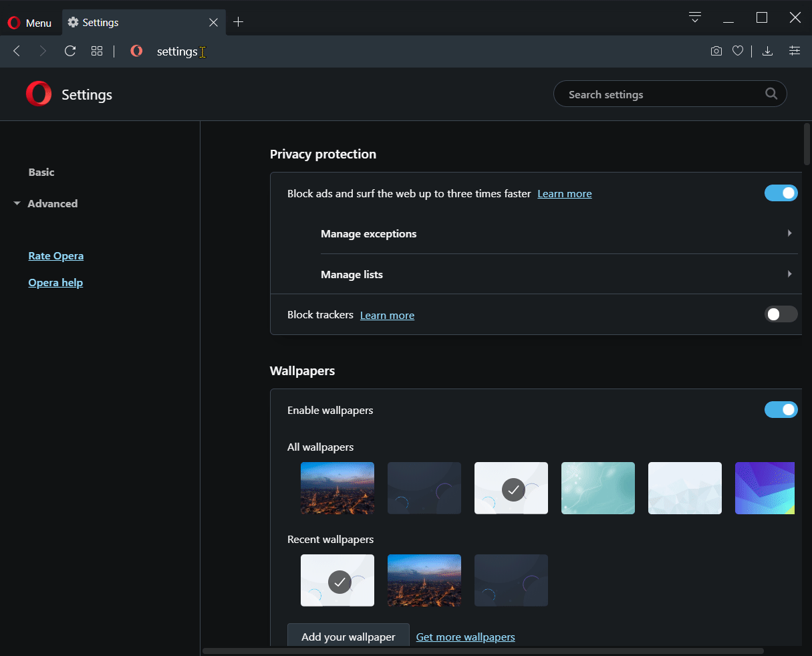Screen dimensions: 812x656
Task: Choose the Paris city wallpaper in Recent wallpapers
Action: pyautogui.click(x=424, y=580)
